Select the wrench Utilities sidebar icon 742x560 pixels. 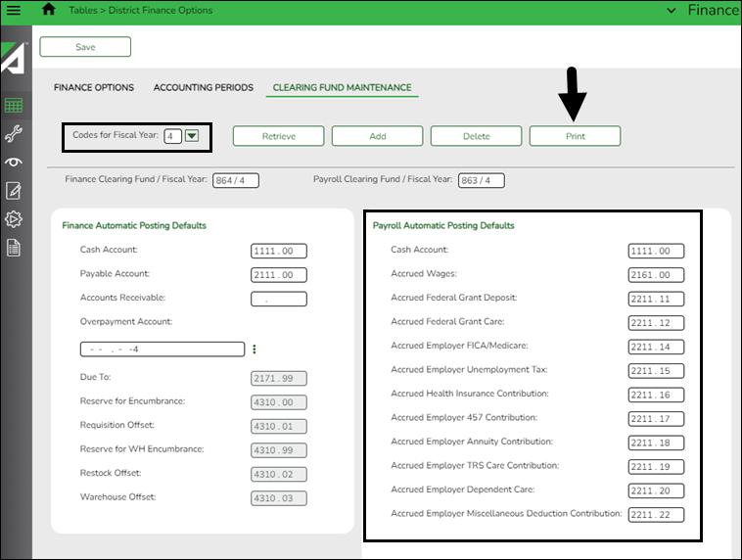[x=14, y=134]
